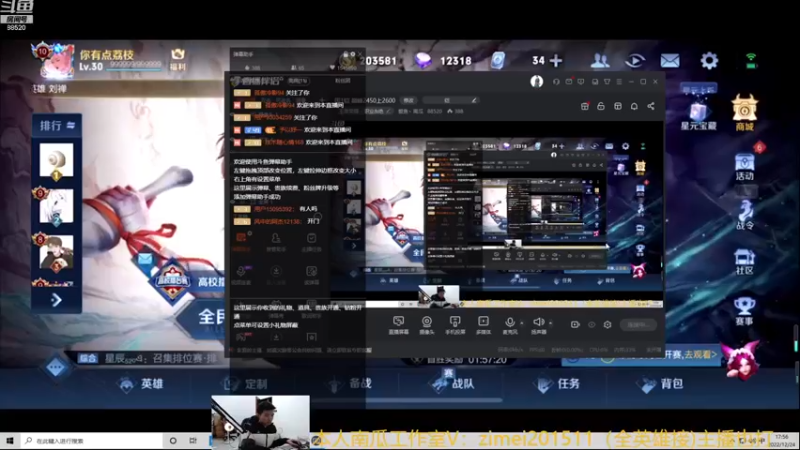The image size is (800, 450).
Task: Open the mail envelope in game top bar
Action: tap(670, 61)
